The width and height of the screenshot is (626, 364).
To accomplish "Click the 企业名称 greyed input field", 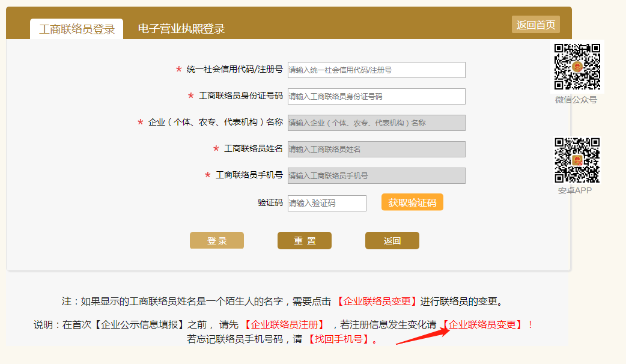I will [377, 123].
